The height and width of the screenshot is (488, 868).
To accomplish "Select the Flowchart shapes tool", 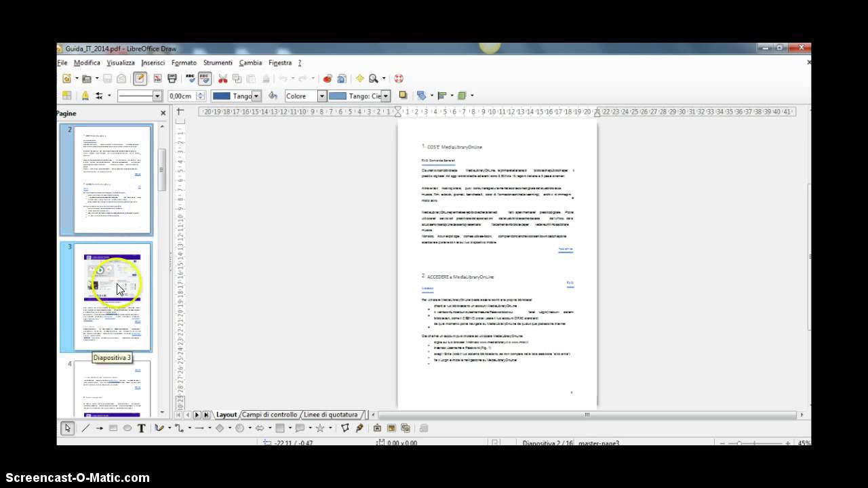I will click(279, 428).
